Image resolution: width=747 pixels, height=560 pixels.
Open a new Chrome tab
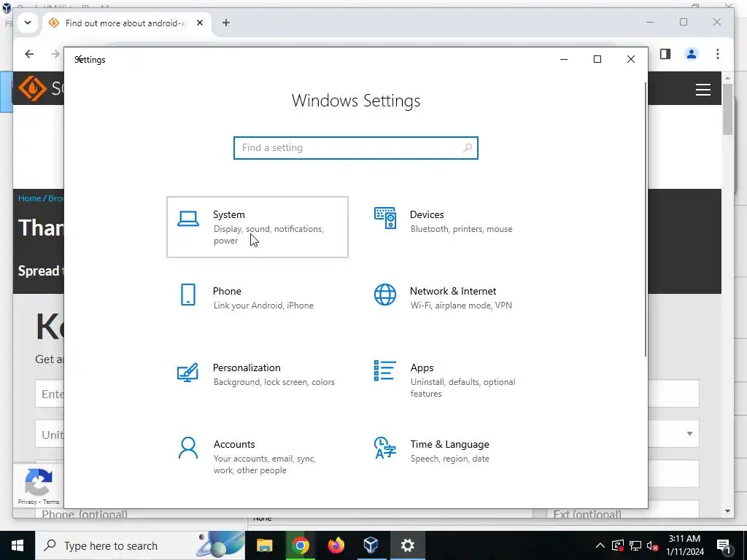tap(226, 23)
